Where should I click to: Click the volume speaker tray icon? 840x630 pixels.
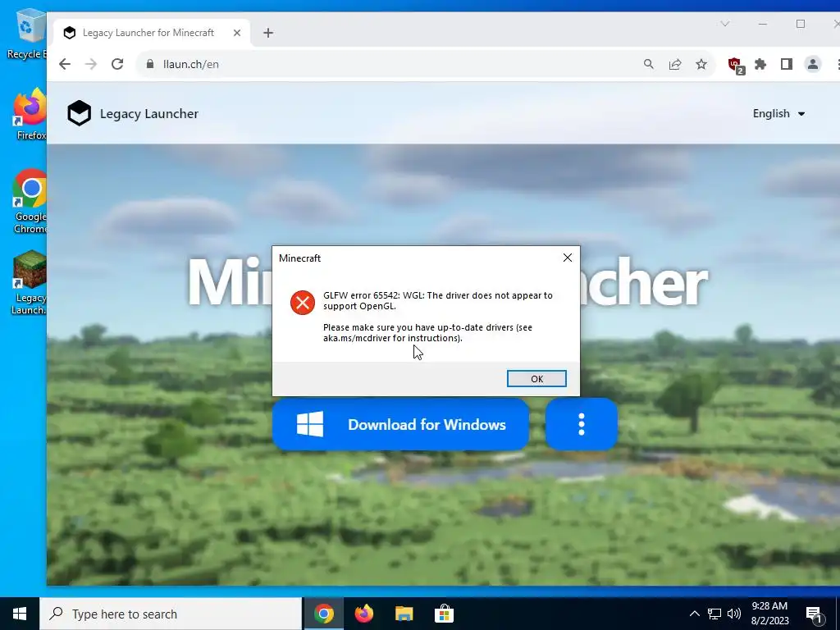click(734, 614)
